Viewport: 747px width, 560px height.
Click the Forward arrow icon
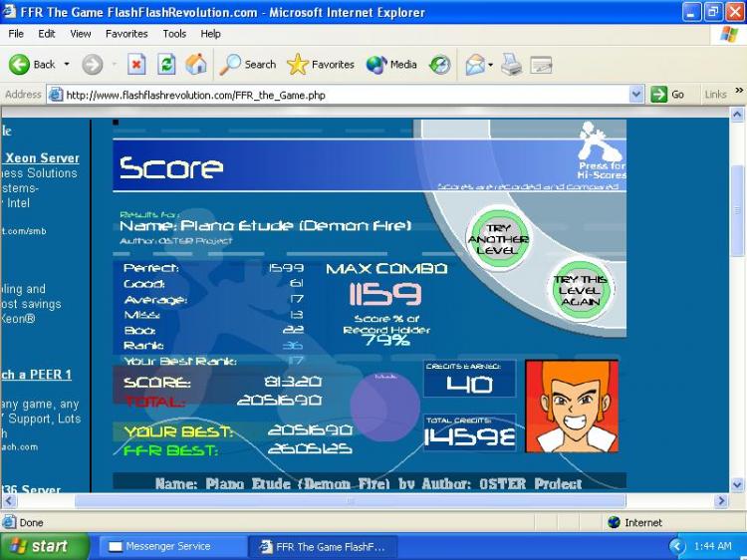[92, 65]
